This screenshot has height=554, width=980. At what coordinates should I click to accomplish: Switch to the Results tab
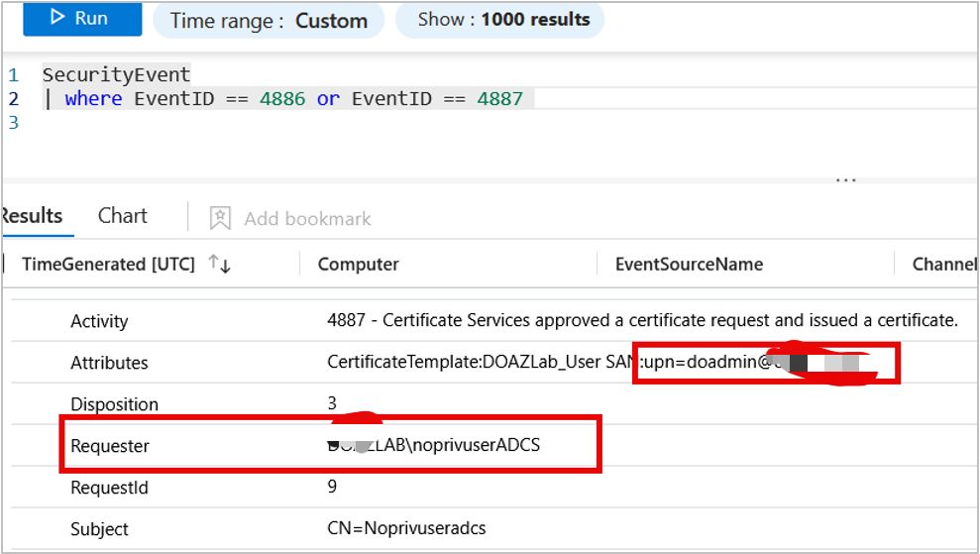coord(32,216)
